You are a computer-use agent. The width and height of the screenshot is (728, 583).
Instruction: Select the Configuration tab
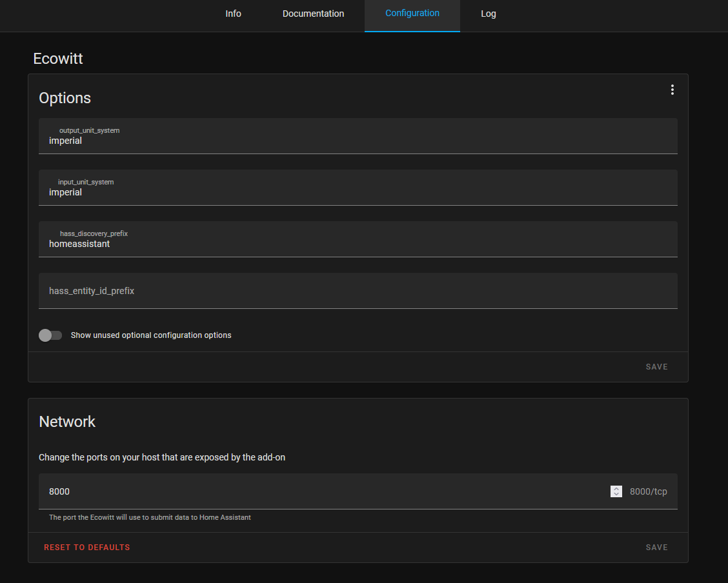(x=412, y=14)
